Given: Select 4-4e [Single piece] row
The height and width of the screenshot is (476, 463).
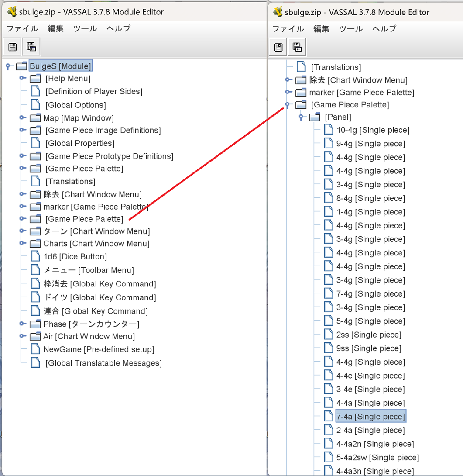Looking at the screenshot, I should pos(370,376).
